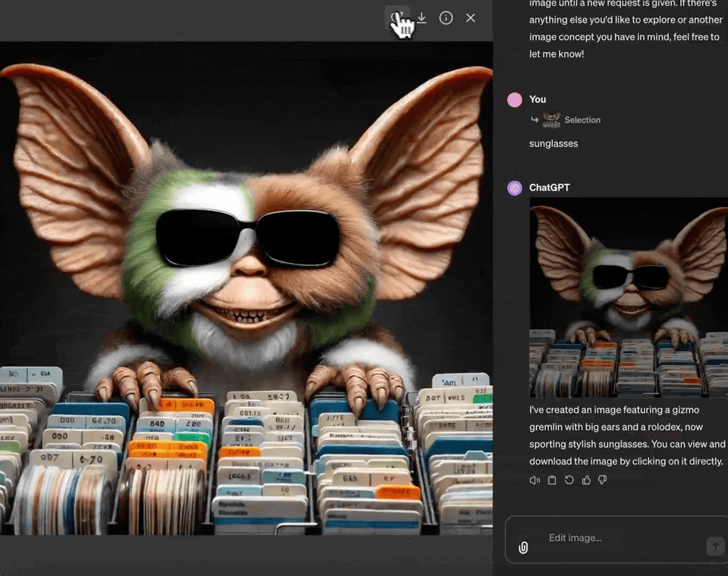Image resolution: width=728 pixels, height=576 pixels.
Task: Copy the ChatGPT response
Action: 552,480
